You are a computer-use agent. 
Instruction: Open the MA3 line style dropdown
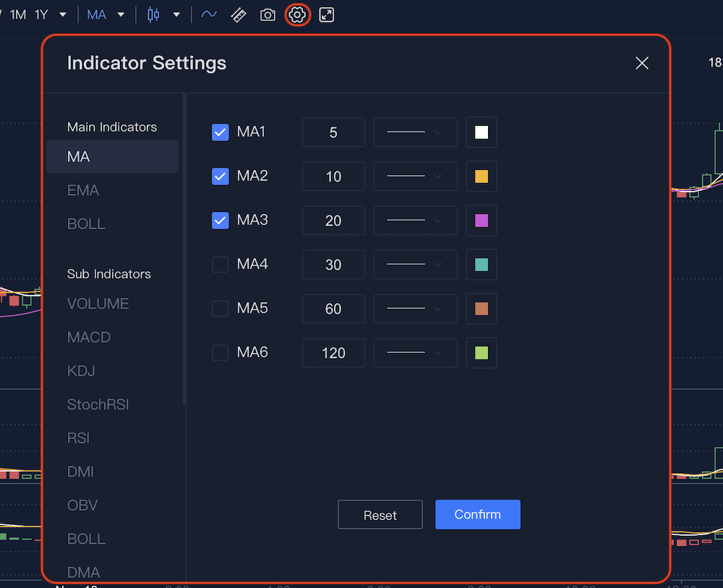pos(415,221)
